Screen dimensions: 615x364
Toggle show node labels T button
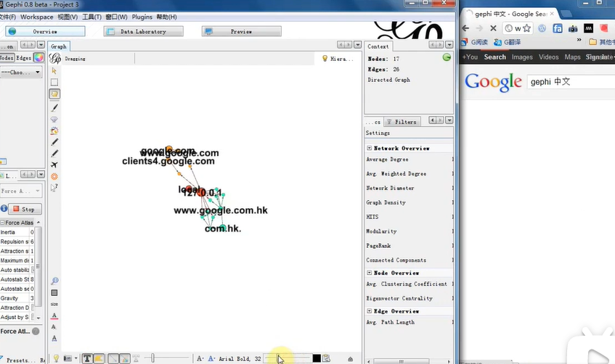click(x=87, y=358)
